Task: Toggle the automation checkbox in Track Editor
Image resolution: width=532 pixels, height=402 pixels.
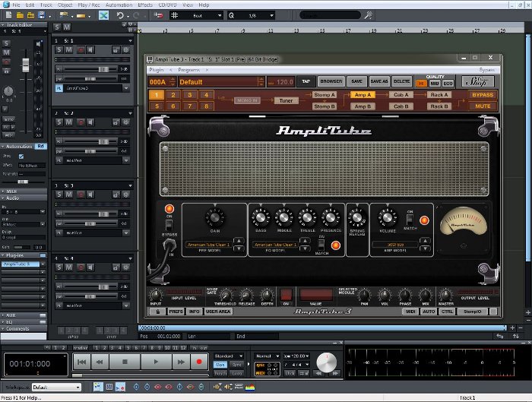Action: coord(21,157)
